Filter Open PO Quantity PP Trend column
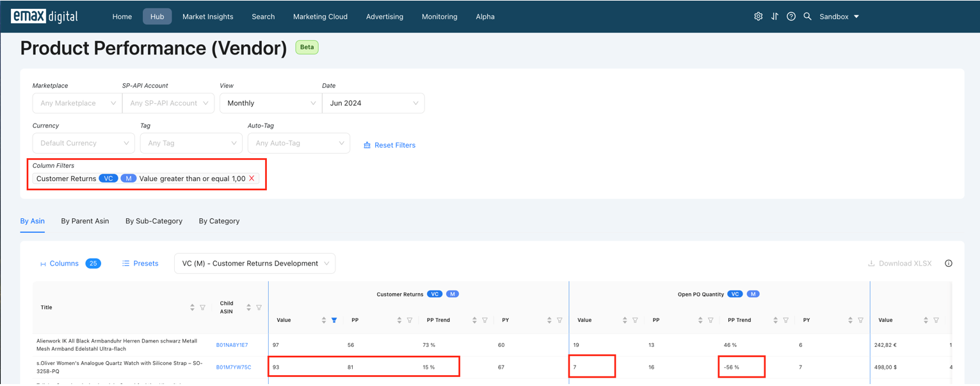 [785, 320]
